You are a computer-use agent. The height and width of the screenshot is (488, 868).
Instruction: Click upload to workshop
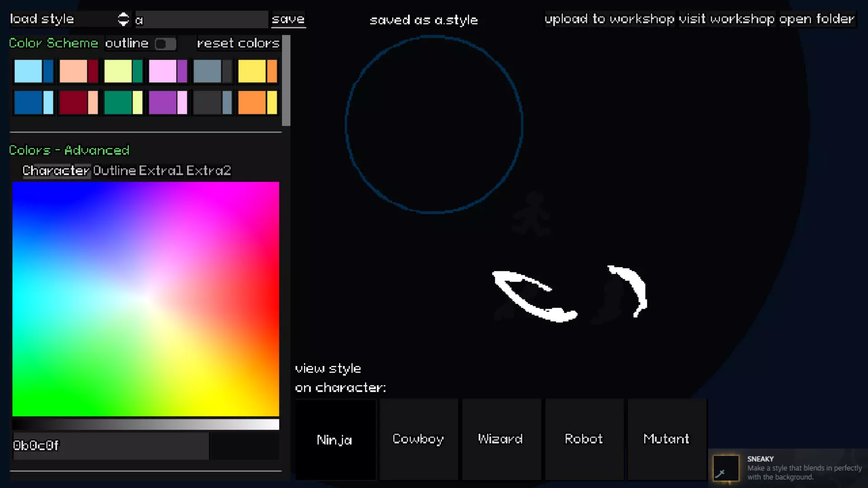click(609, 19)
